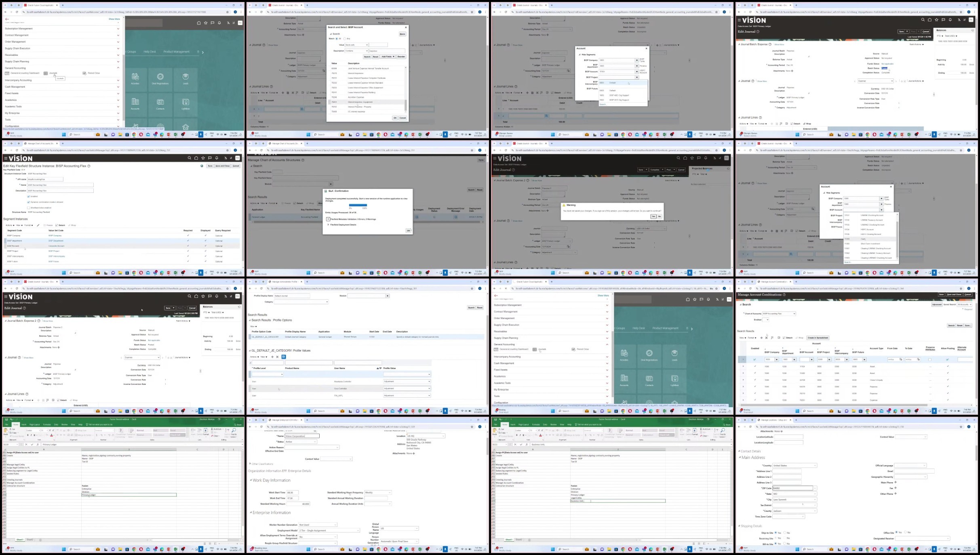Choose No for Ship-to Site
Screen dimensions: 980x555
point(784,533)
